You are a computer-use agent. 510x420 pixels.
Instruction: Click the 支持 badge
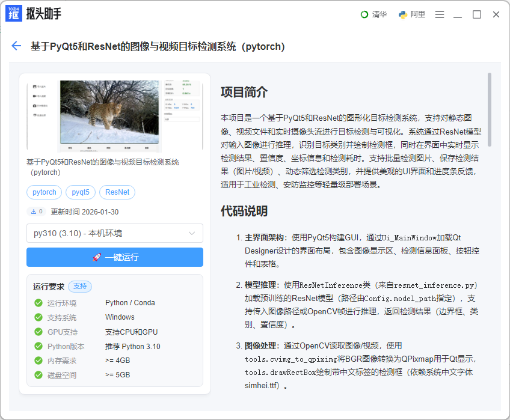[80, 287]
